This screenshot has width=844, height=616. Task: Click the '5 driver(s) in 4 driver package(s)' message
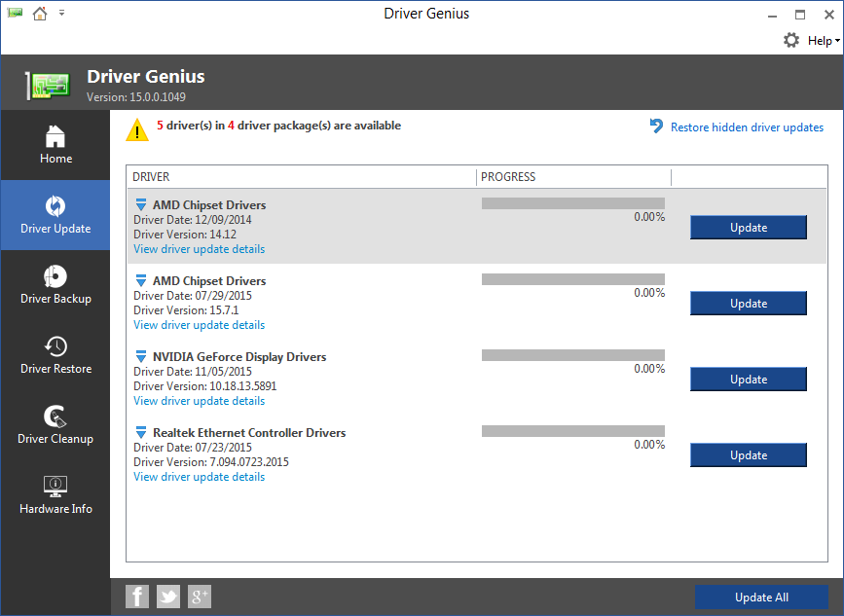click(278, 126)
